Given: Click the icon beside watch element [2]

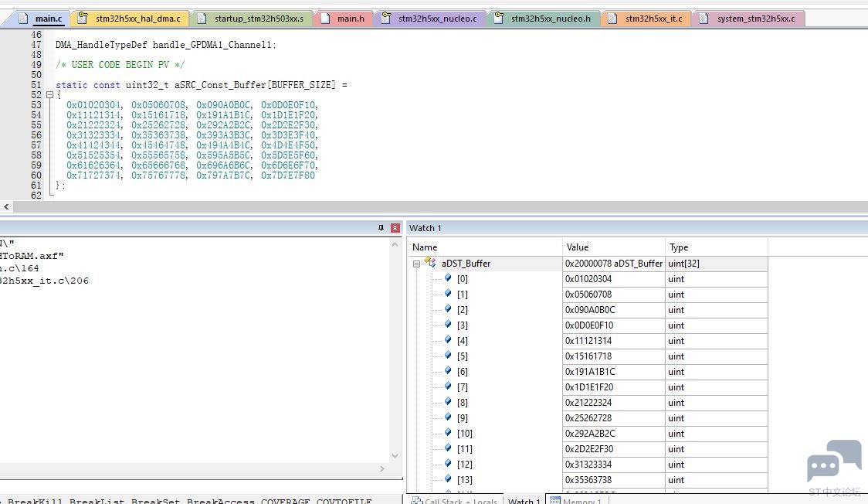Looking at the screenshot, I should click(448, 309).
